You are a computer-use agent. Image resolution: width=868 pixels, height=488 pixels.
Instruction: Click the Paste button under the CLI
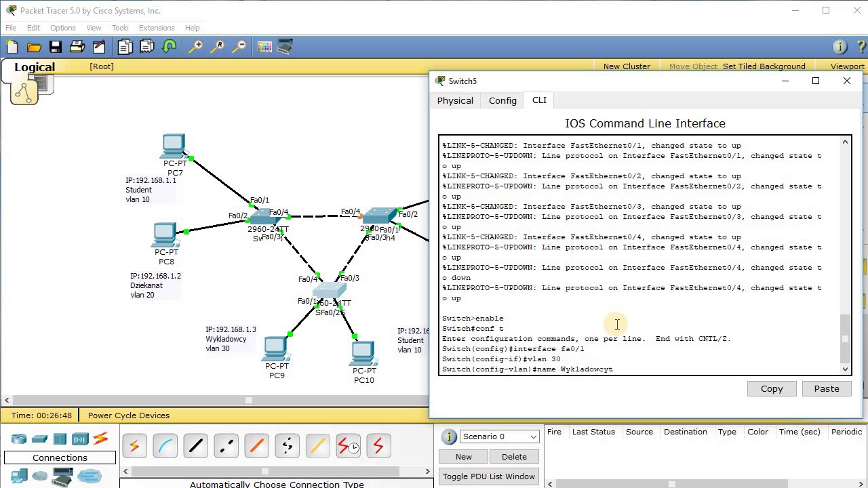pos(827,388)
